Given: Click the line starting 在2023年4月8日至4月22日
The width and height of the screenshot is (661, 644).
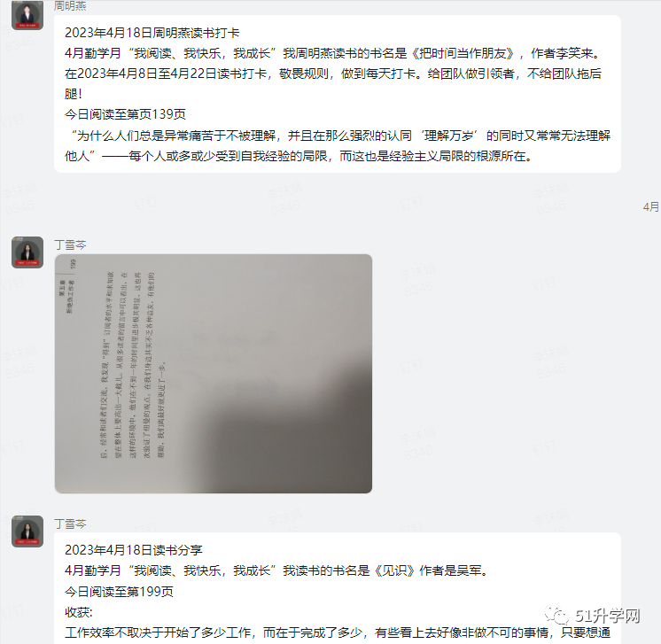Looking at the screenshot, I should (x=333, y=74).
